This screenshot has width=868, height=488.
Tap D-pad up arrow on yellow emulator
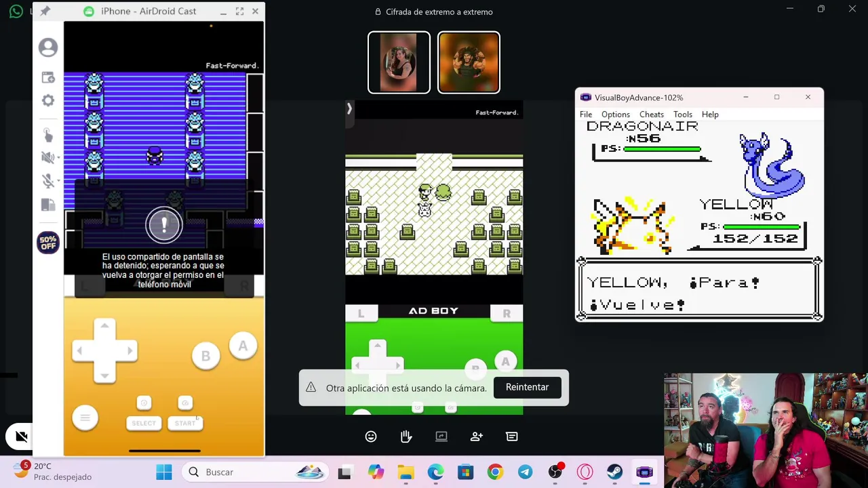pos(104,327)
